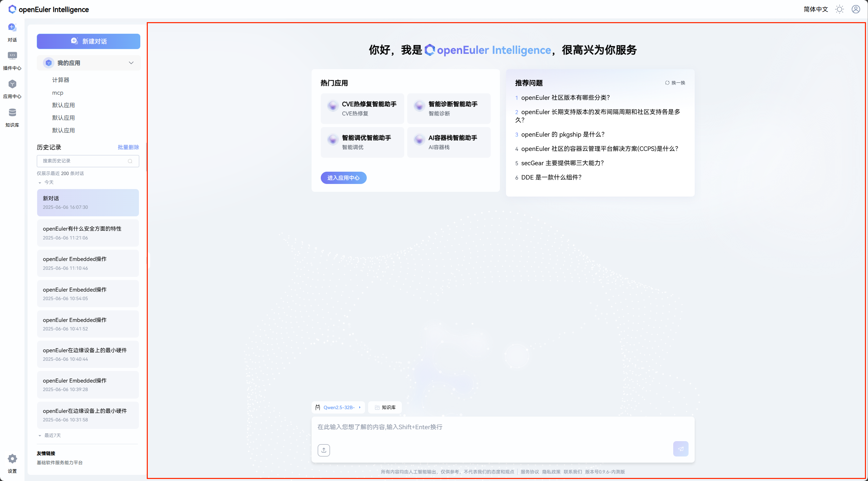Click the 知识库 button above the input box
The width and height of the screenshot is (868, 481).
[x=385, y=407]
